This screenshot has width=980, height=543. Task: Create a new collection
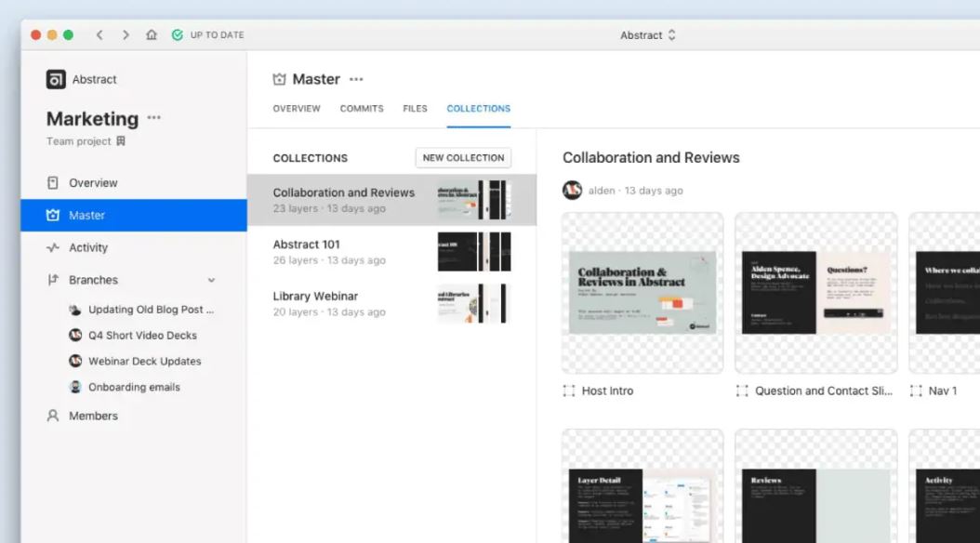point(463,157)
